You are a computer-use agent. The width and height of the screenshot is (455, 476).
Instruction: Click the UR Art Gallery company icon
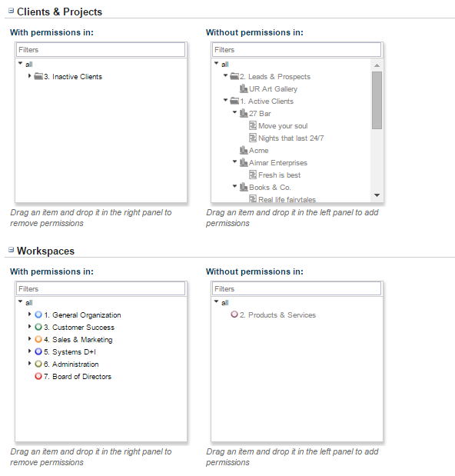click(x=244, y=88)
